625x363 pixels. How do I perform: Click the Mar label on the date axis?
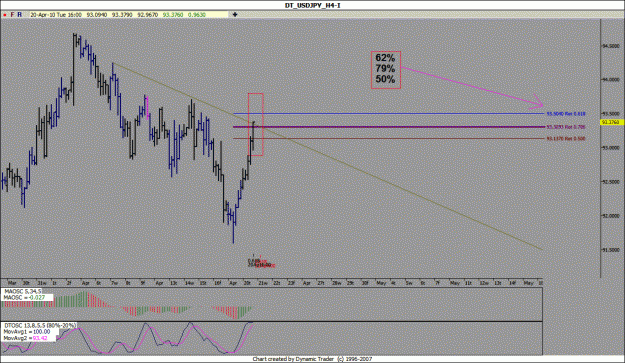click(12, 283)
